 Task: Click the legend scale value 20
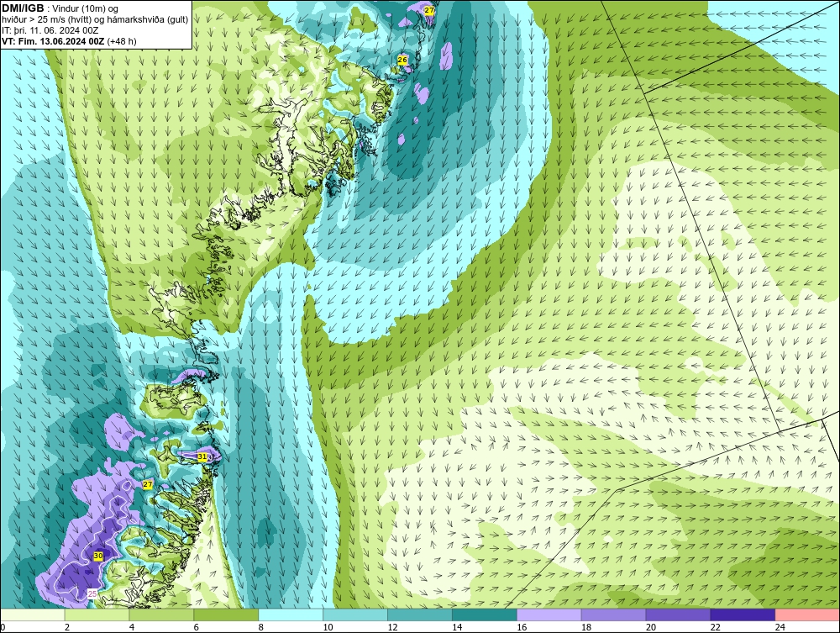click(x=651, y=627)
